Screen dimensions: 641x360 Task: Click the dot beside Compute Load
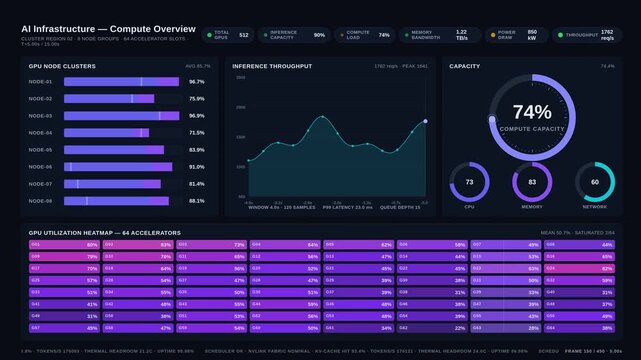pos(342,35)
